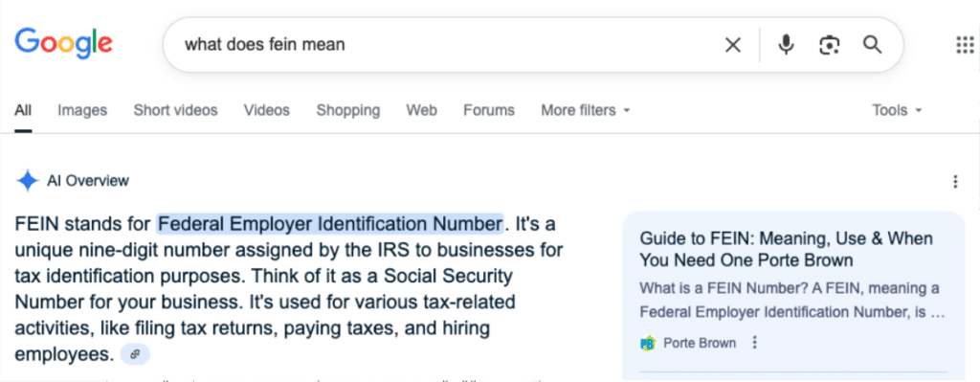Click into the search box text
Image resolution: width=980 pixels, height=382 pixels.
pos(265,45)
